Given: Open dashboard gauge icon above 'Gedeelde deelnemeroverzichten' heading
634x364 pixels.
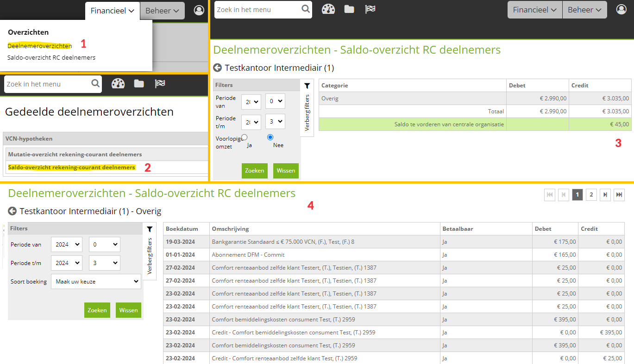Looking at the screenshot, I should pos(118,84).
